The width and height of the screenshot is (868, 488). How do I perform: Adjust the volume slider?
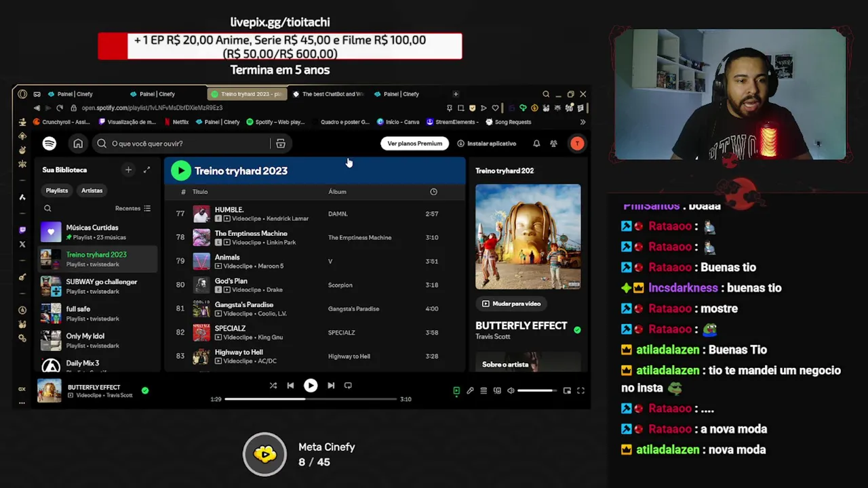(x=536, y=391)
